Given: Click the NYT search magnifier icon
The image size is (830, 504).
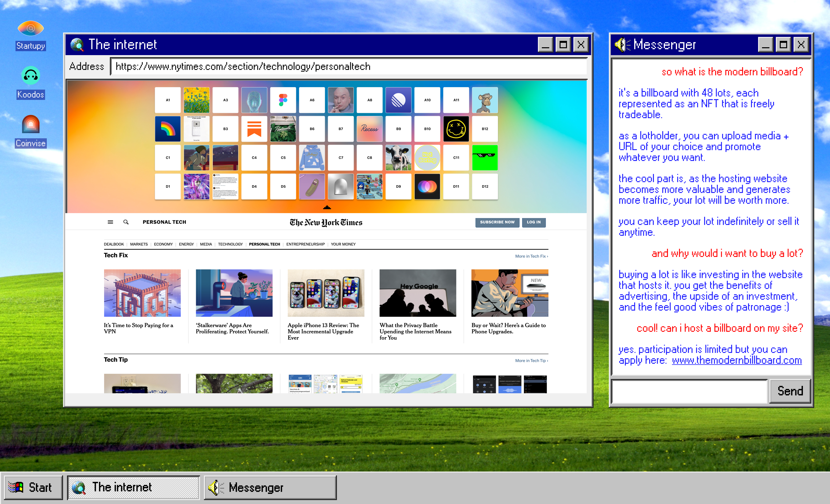Looking at the screenshot, I should (x=126, y=222).
